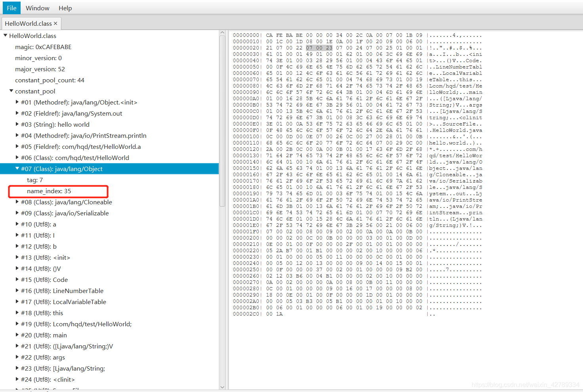Viewport: 583px width, 392px height.
Task: Select the minor_version: 0 row
Action: tap(109, 58)
